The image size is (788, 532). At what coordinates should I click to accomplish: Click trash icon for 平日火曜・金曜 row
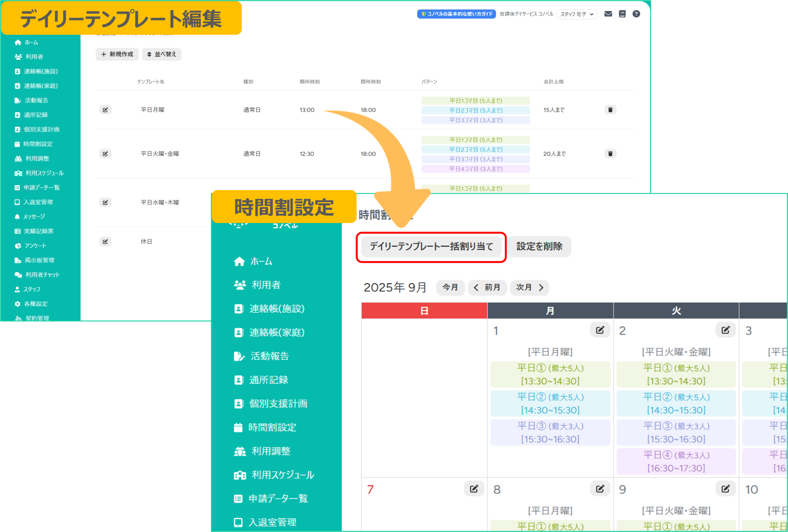point(610,154)
